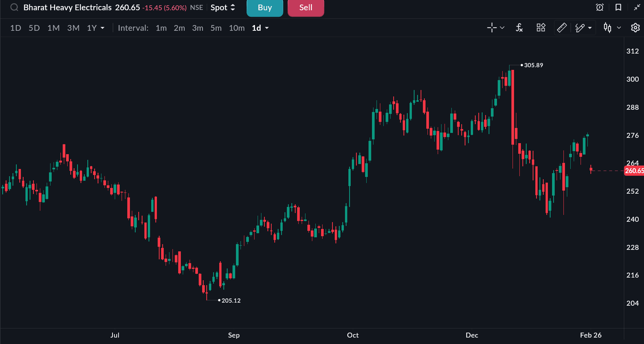
Task: Bookmark Bharat Heavy Electricals to watchlist
Action: [618, 8]
